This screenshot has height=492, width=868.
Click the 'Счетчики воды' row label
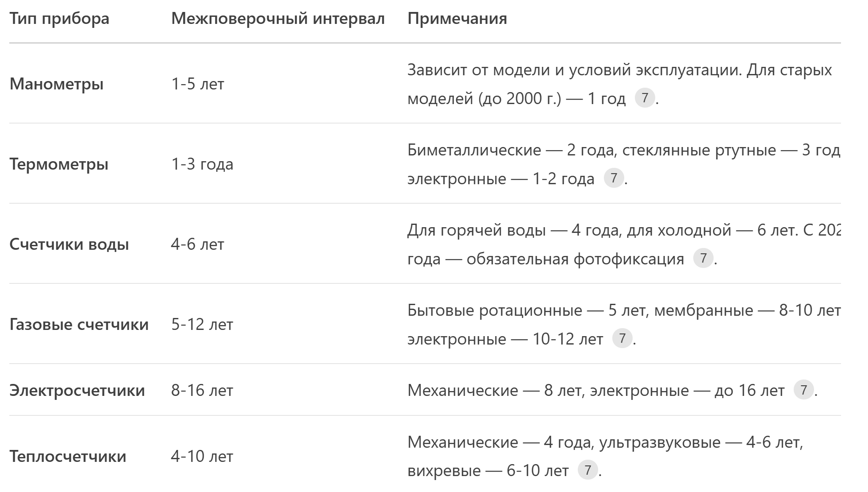[69, 244]
